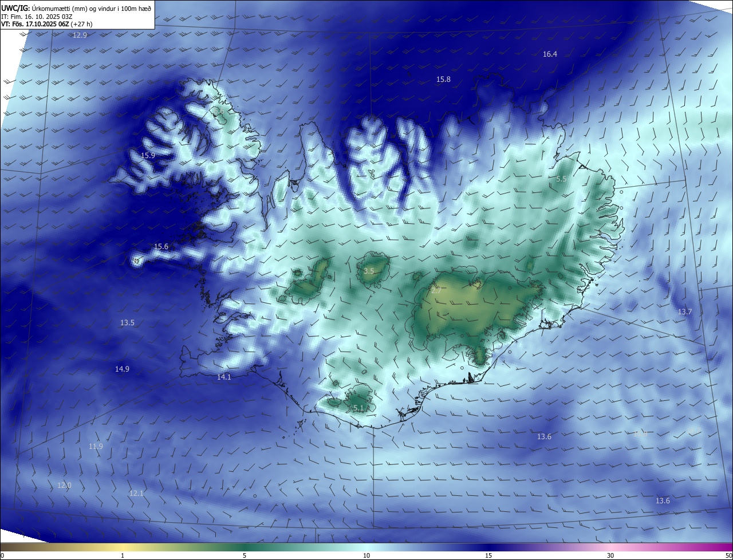Click the 3.5 value label
This screenshot has width=733, height=560.
click(x=369, y=271)
